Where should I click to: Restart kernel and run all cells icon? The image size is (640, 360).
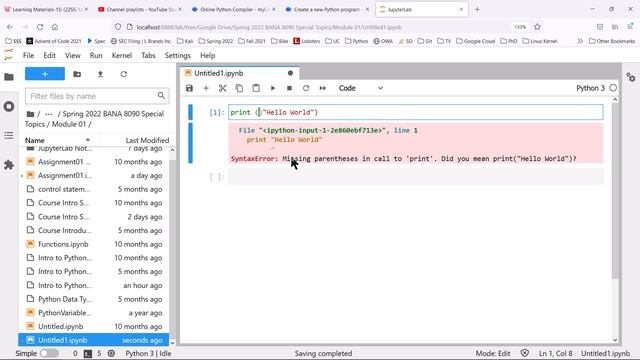[323, 88]
